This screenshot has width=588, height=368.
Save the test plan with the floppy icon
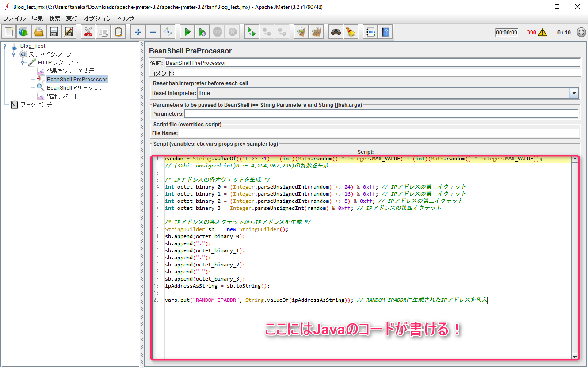[54, 32]
